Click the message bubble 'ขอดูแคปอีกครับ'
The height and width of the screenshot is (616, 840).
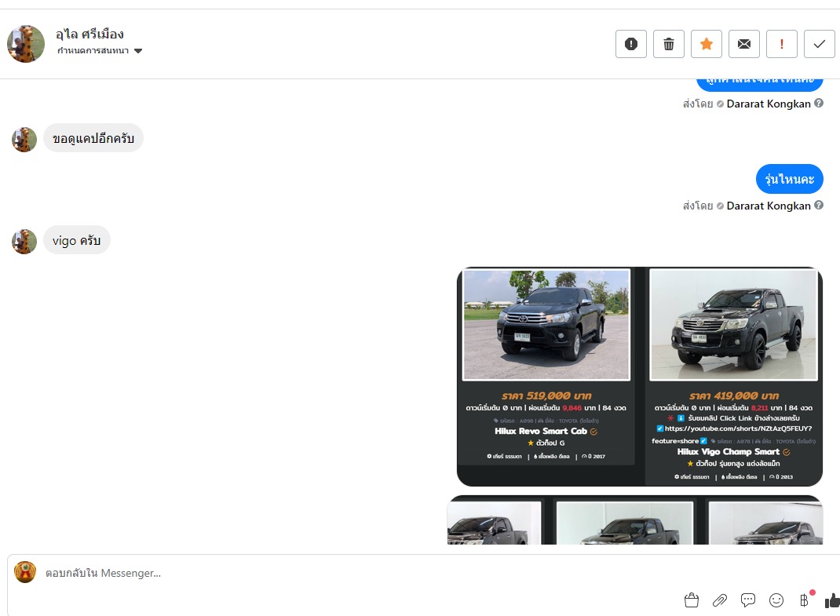tap(93, 138)
